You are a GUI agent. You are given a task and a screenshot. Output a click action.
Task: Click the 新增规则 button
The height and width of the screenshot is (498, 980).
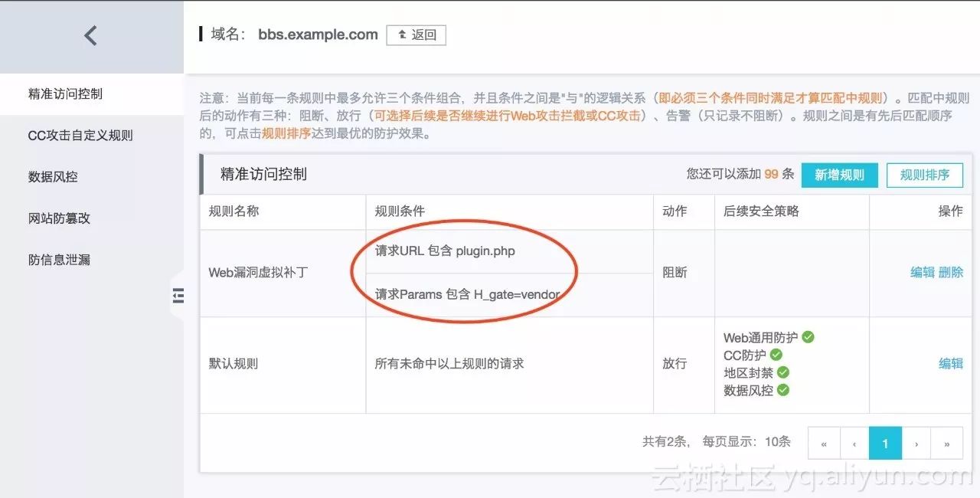[x=839, y=175]
